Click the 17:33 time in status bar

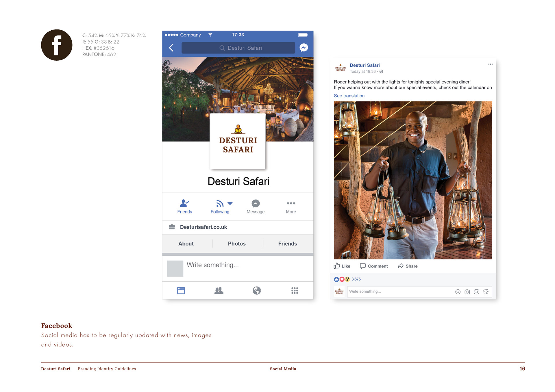click(238, 35)
